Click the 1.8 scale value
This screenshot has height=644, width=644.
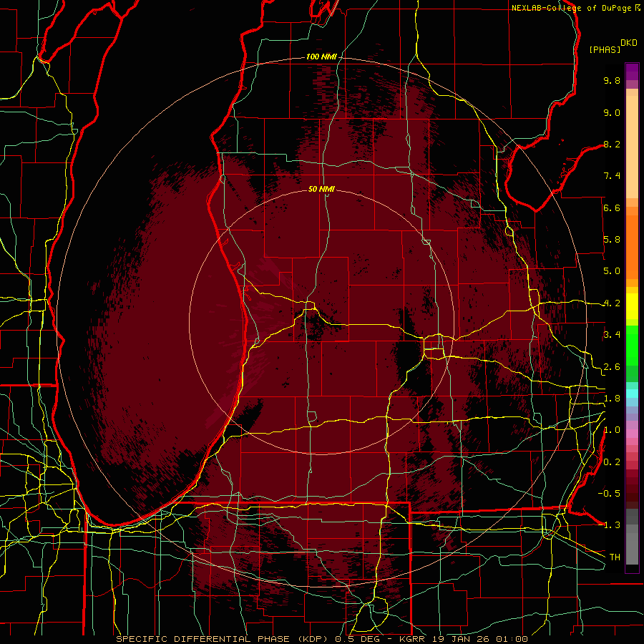(x=612, y=399)
